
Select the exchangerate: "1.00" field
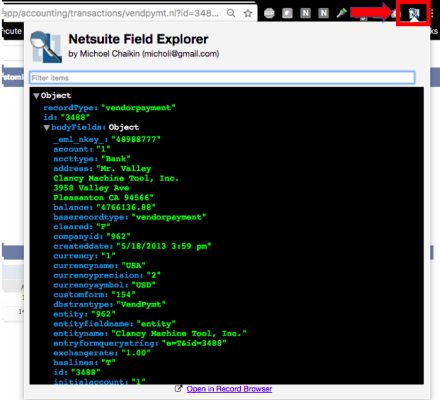tap(102, 353)
